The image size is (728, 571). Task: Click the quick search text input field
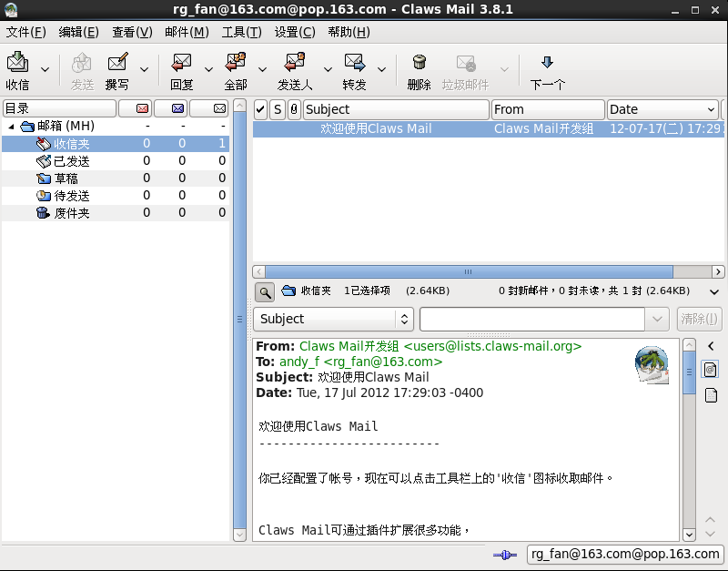coord(532,319)
